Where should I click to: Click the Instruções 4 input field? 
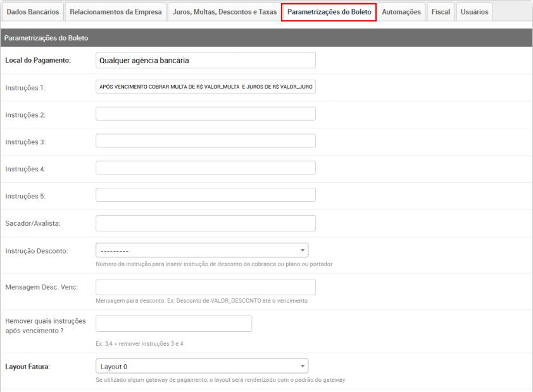tap(206, 168)
